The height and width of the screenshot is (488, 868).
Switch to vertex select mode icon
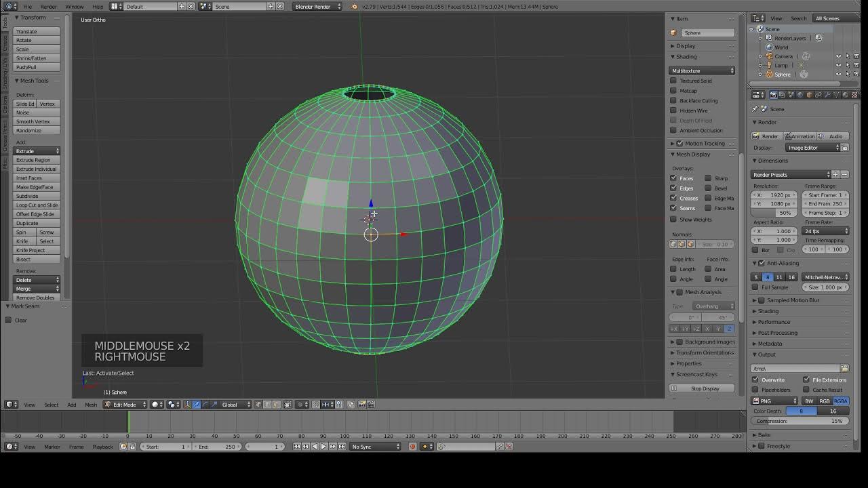click(257, 405)
